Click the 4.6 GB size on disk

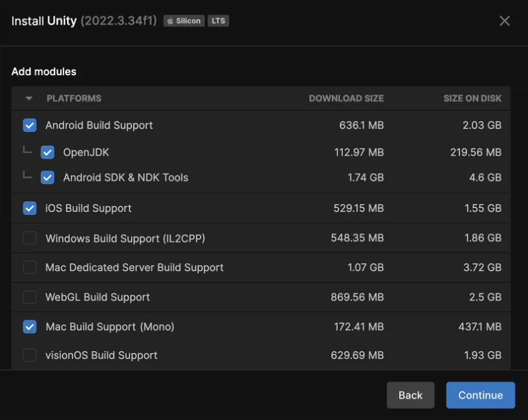click(485, 177)
